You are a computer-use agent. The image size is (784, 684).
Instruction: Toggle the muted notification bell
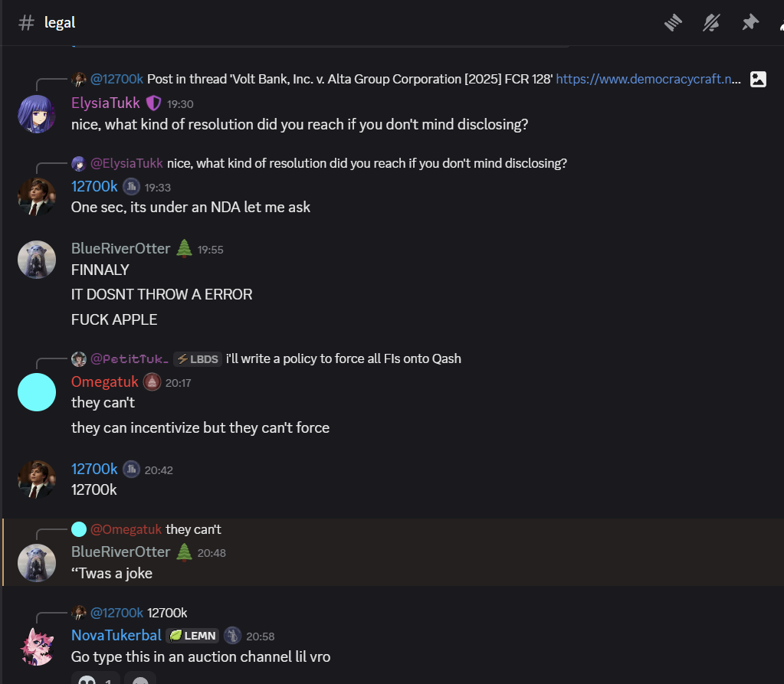click(711, 23)
